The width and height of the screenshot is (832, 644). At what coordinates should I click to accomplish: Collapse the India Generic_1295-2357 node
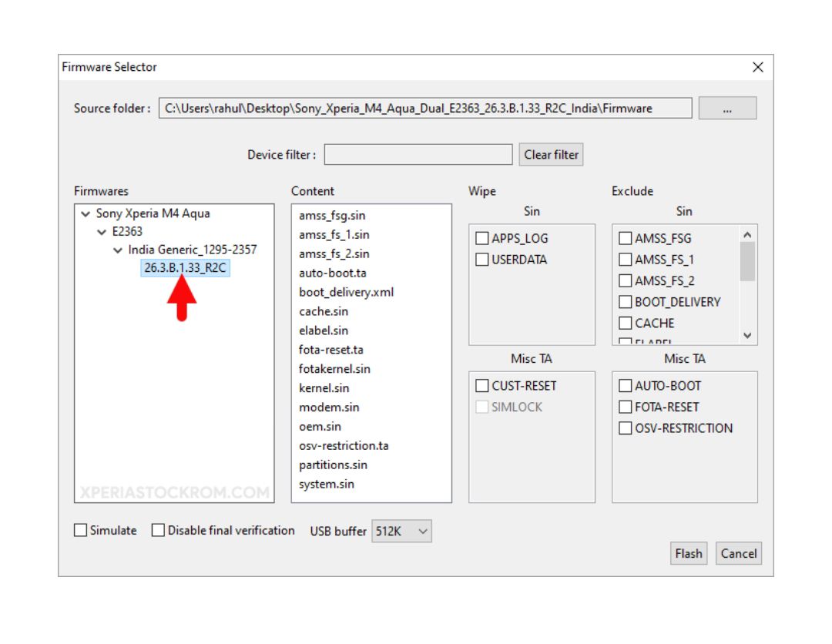click(118, 250)
